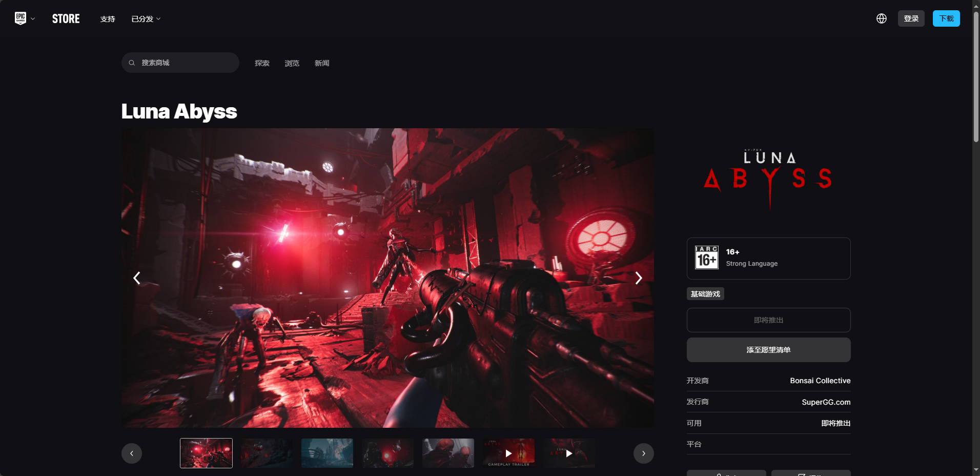Show previous image with left carousel arrow
Screen dimensions: 980x476
(137, 278)
